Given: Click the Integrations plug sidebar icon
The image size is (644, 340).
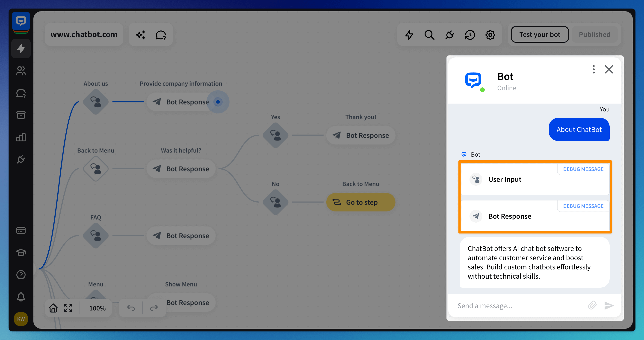Looking at the screenshot, I should point(21,159).
